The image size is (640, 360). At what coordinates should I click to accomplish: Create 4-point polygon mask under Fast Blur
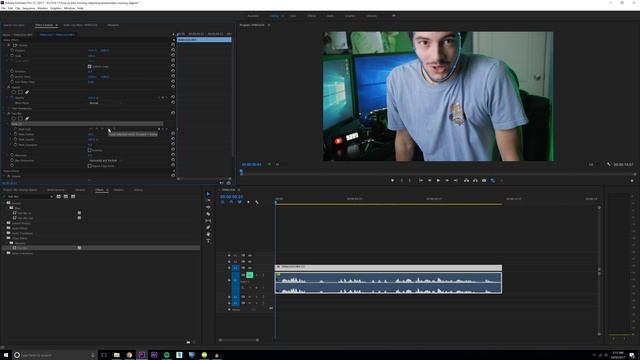(20, 118)
